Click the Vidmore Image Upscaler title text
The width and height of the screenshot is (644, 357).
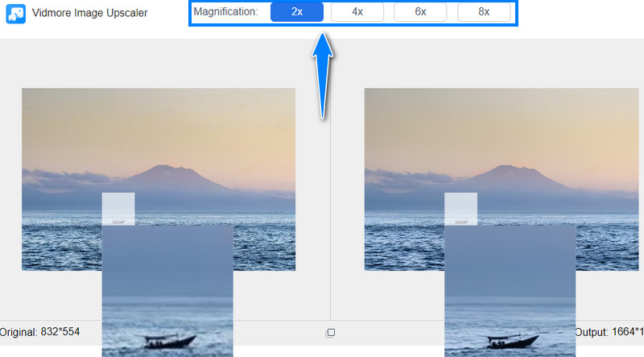[89, 13]
